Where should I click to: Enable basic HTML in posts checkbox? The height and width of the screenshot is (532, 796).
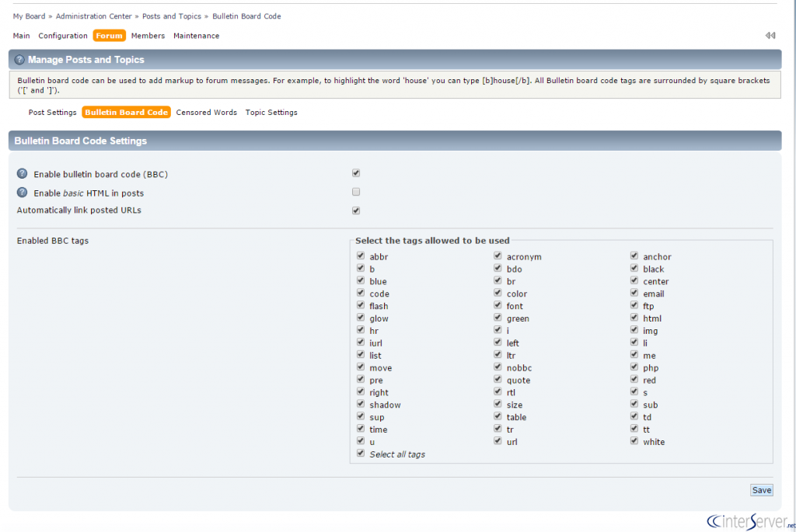click(356, 192)
